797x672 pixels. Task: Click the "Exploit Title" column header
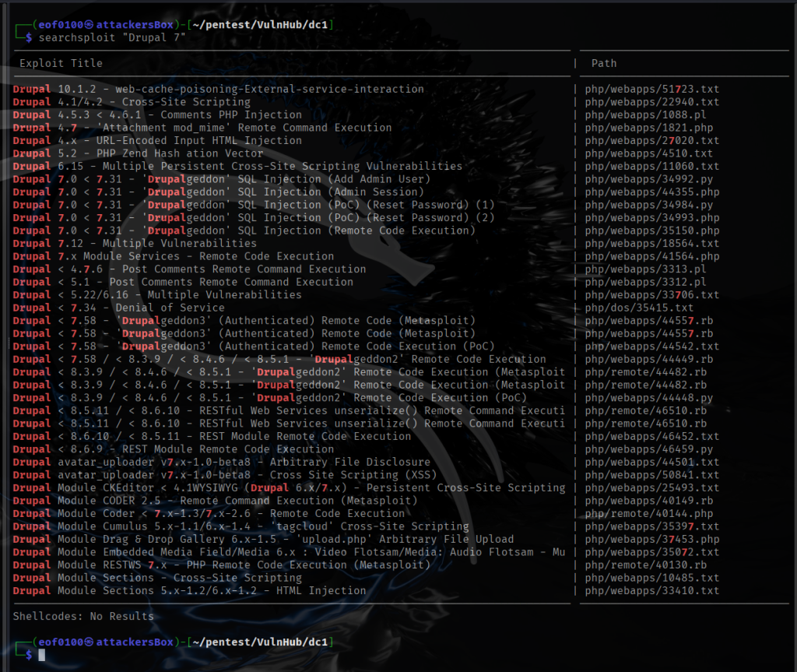pyautogui.click(x=61, y=63)
